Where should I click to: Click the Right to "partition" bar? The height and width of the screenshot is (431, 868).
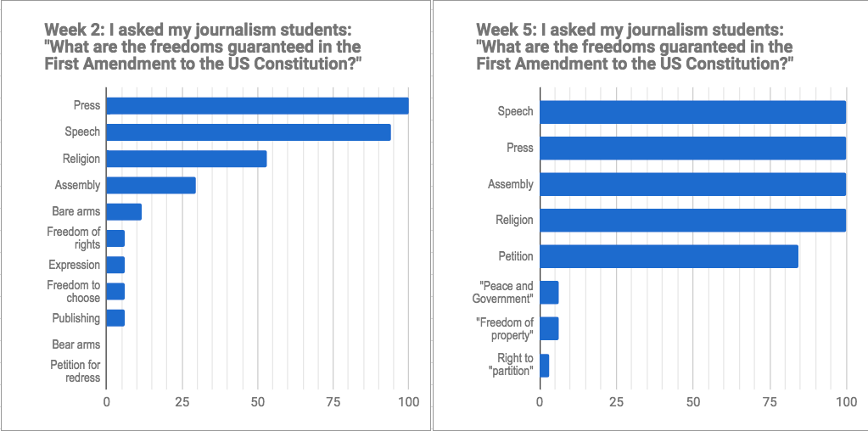pyautogui.click(x=545, y=365)
